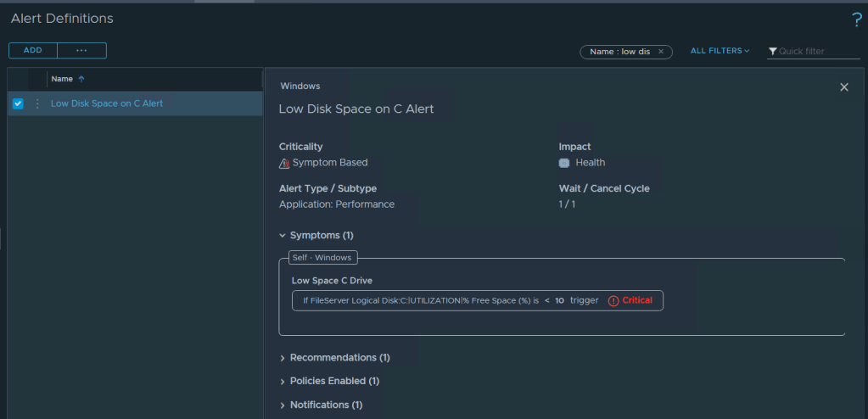
Task: Open the help question mark icon
Action: pyautogui.click(x=855, y=20)
